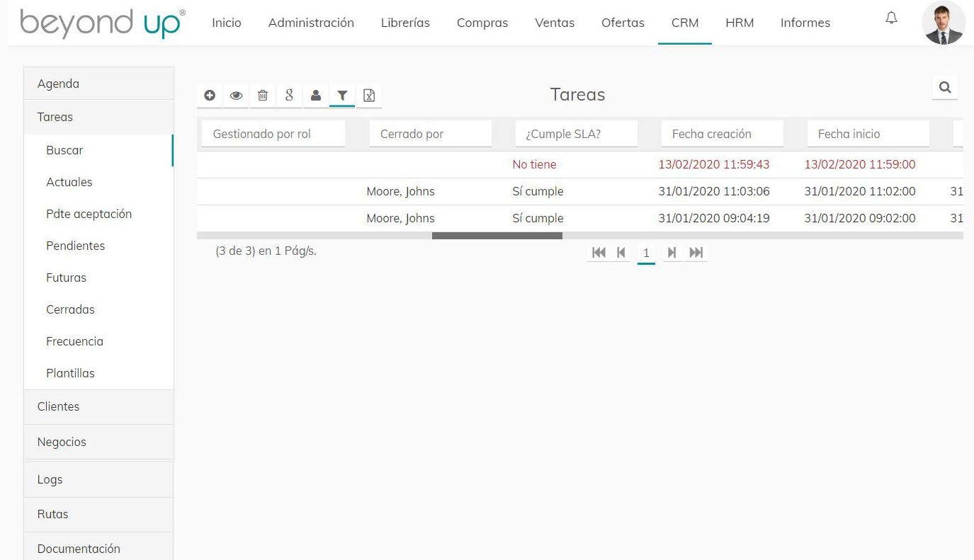
Task: Open the user profile avatar
Action: point(943,23)
